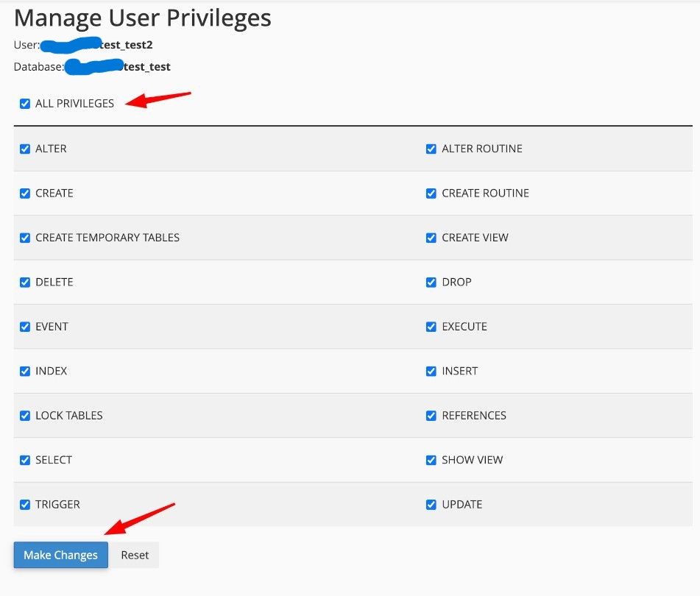700x596 pixels.
Task: Uncheck the LOCK TABLES checkbox
Action: (25, 416)
